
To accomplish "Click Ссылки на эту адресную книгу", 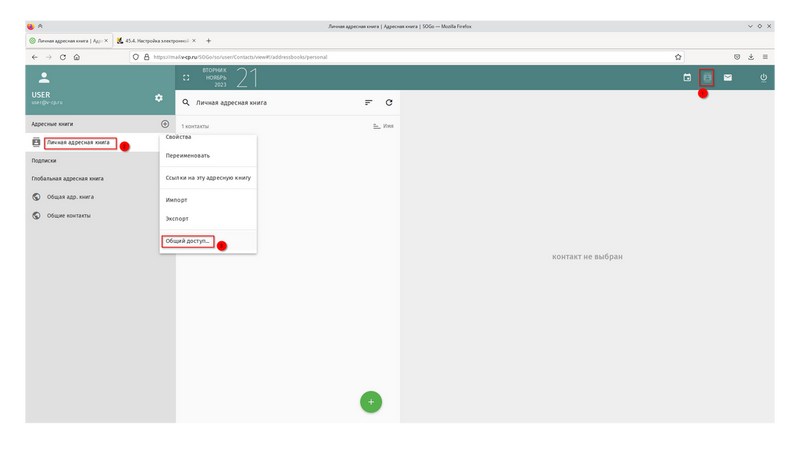I will pos(208,177).
